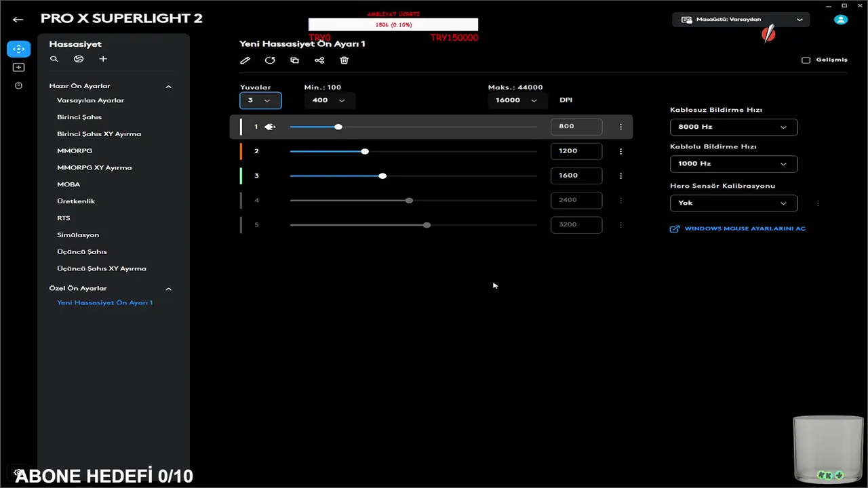Click the orange color bar of slot 2

(241, 151)
